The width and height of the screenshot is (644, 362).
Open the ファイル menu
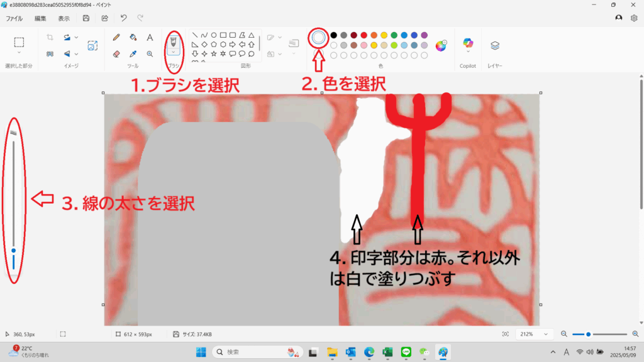(14, 18)
